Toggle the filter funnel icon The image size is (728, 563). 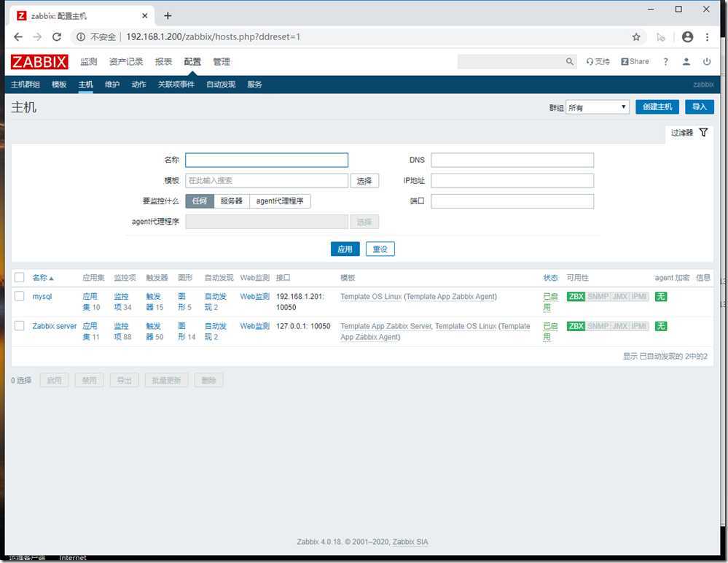703,133
